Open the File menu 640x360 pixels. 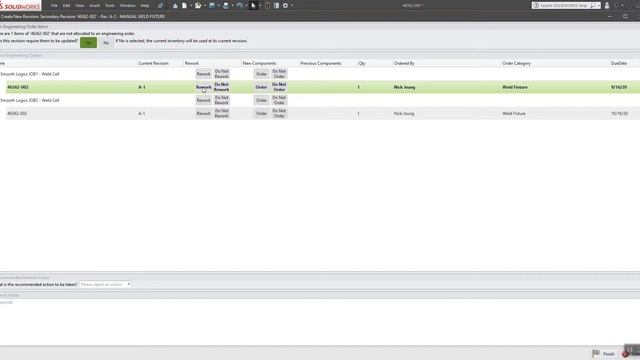pyautogui.click(x=54, y=6)
